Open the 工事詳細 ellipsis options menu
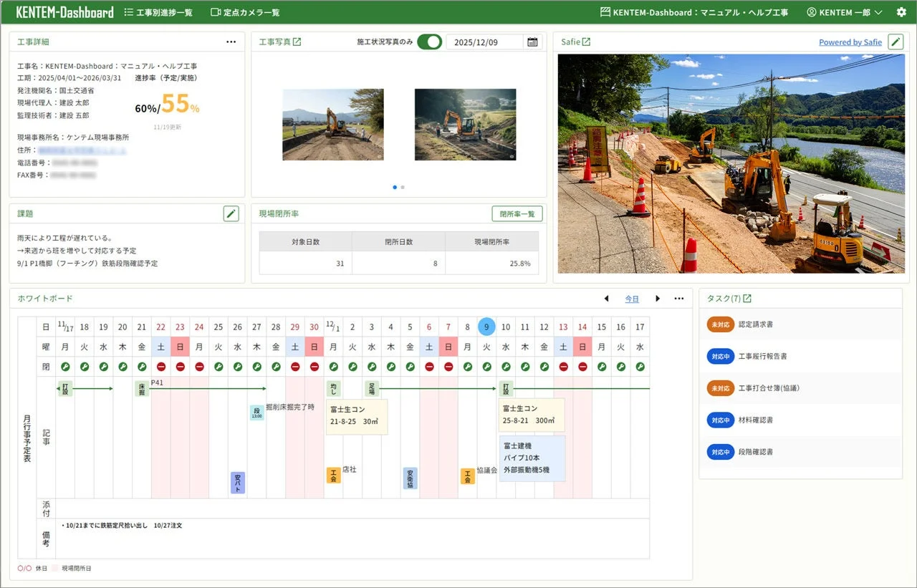The width and height of the screenshot is (917, 588). click(x=231, y=42)
